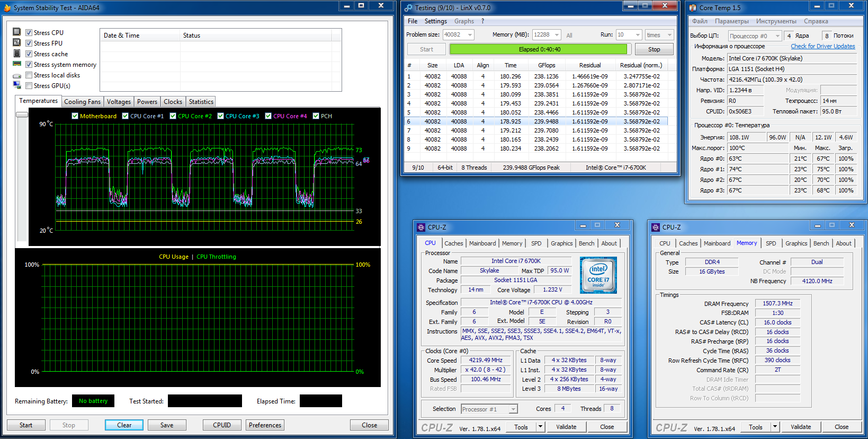This screenshot has height=439, width=868.
Task: Enable the Stress local disks checkbox
Action: tap(29, 75)
